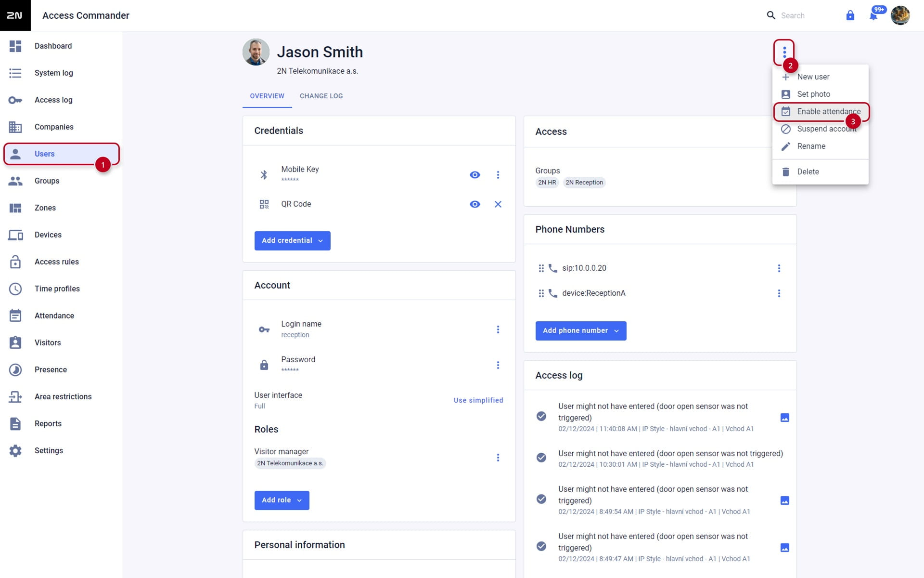Choose Delete from menu

821,172
